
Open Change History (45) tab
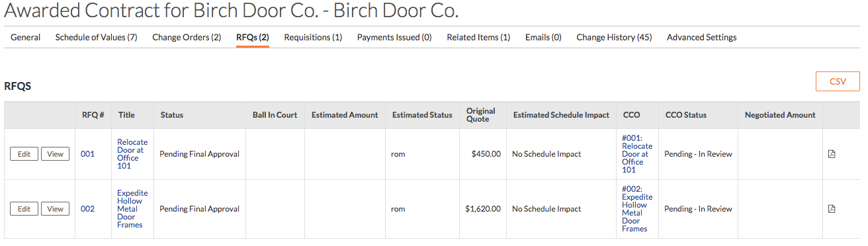[614, 38]
